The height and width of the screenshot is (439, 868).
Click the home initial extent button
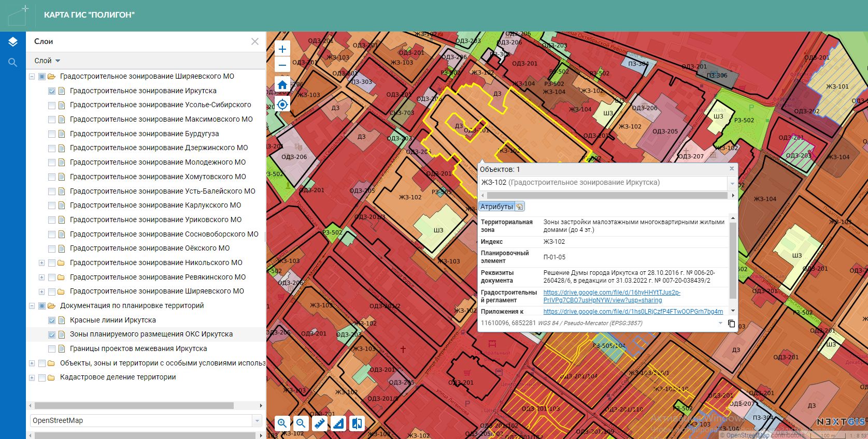282,85
